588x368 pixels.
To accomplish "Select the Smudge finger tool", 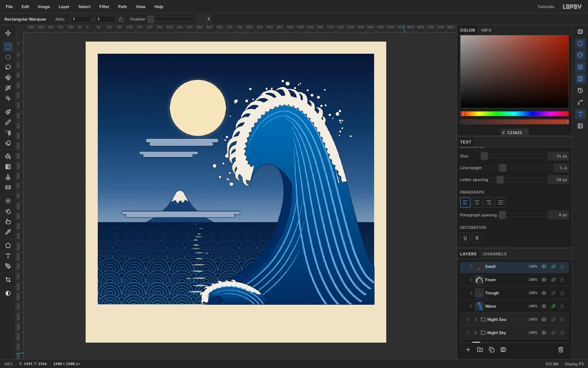I will tap(8, 222).
